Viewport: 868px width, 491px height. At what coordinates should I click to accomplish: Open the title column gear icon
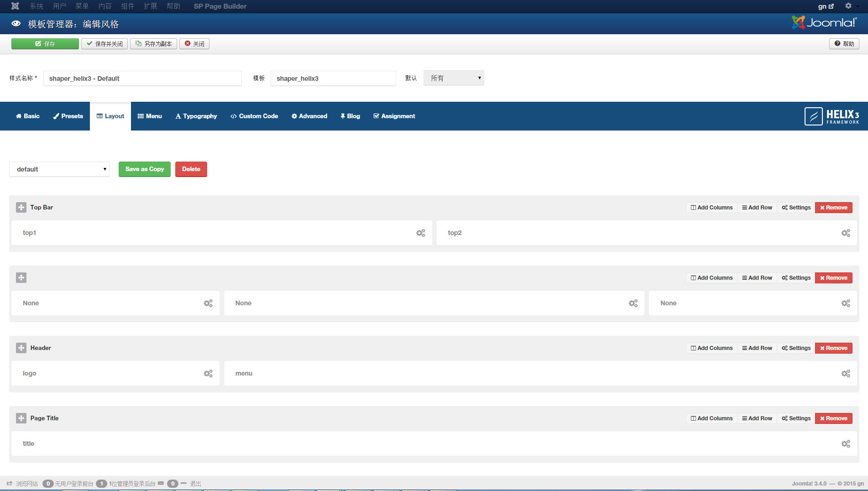(846, 443)
